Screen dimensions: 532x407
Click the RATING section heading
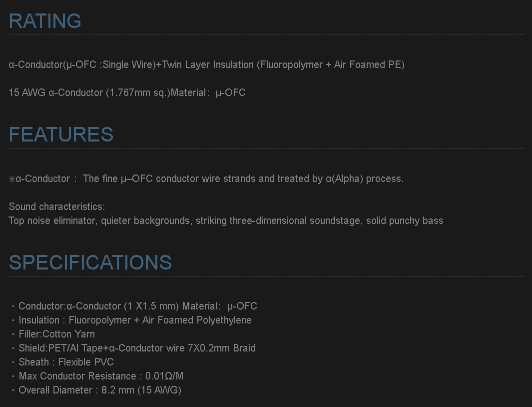coord(45,21)
